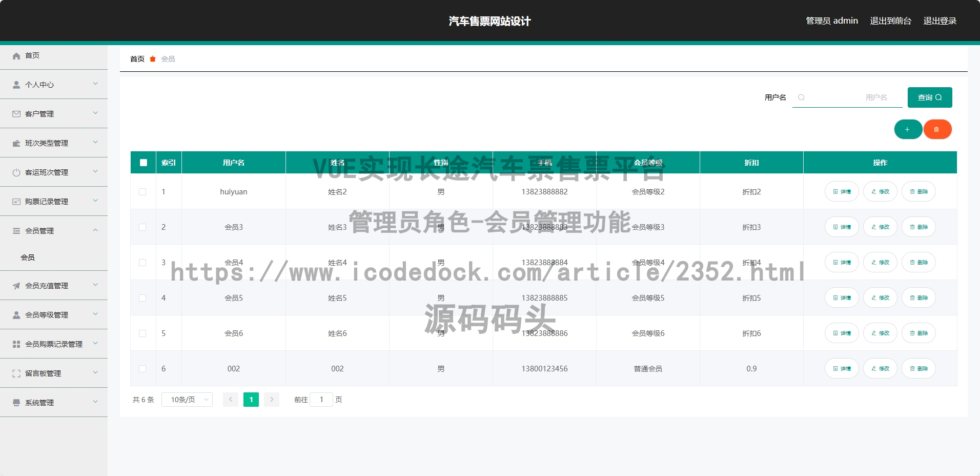Click 修改 for 会员6 row
The height and width of the screenshot is (476, 980).
point(880,333)
